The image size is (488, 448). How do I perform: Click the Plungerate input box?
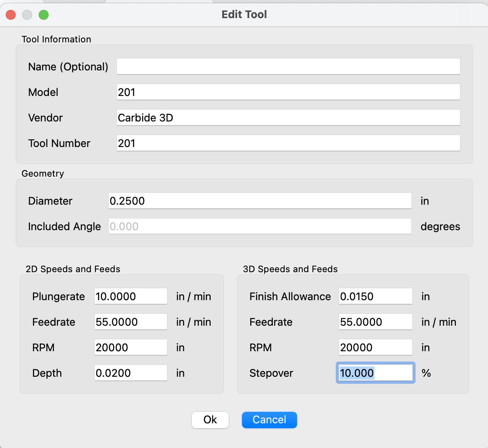pos(130,296)
